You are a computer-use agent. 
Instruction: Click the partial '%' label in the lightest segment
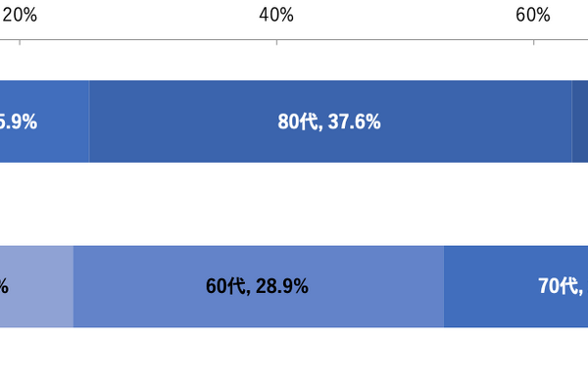(4, 286)
